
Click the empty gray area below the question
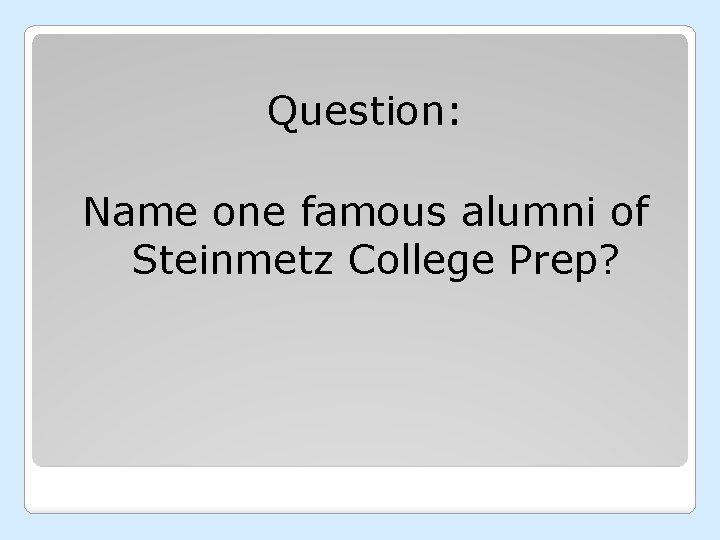click(360, 380)
